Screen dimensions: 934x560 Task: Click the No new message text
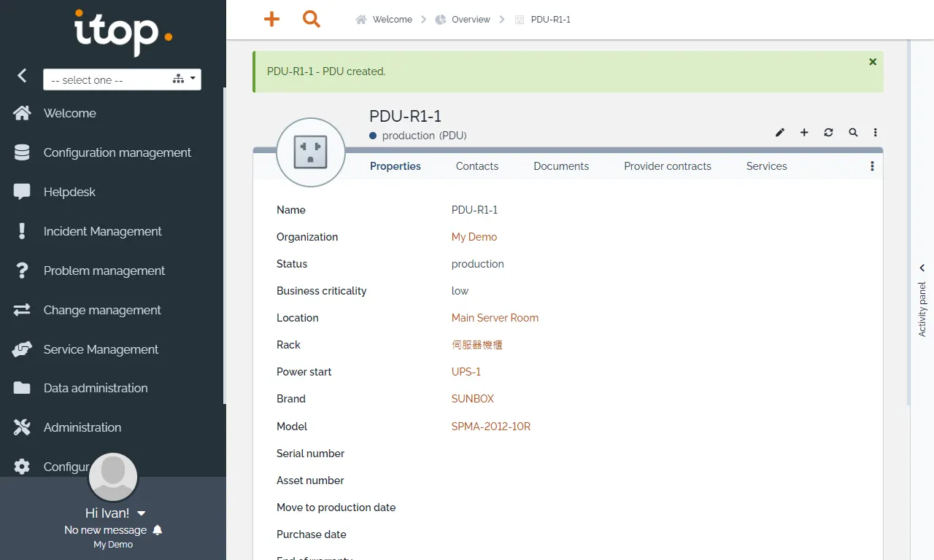[x=105, y=530]
